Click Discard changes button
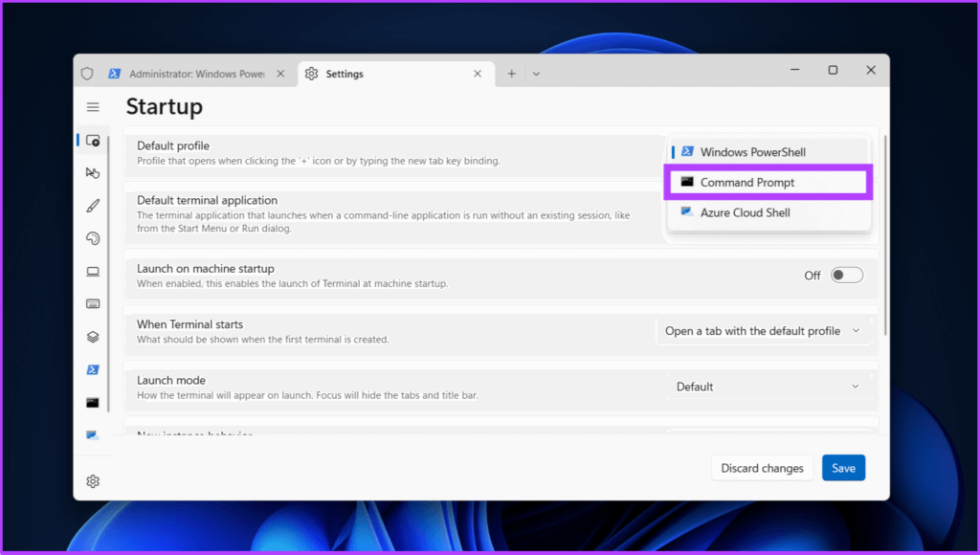 tap(762, 468)
